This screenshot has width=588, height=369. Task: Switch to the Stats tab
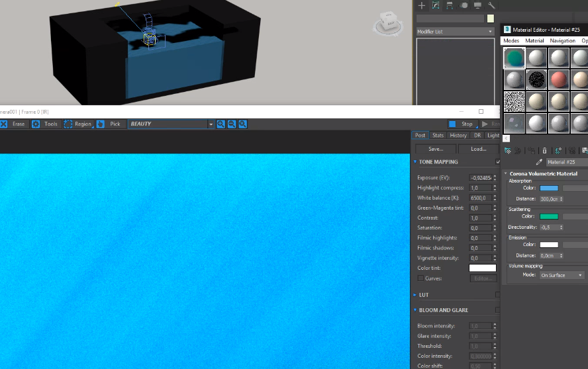coord(438,135)
